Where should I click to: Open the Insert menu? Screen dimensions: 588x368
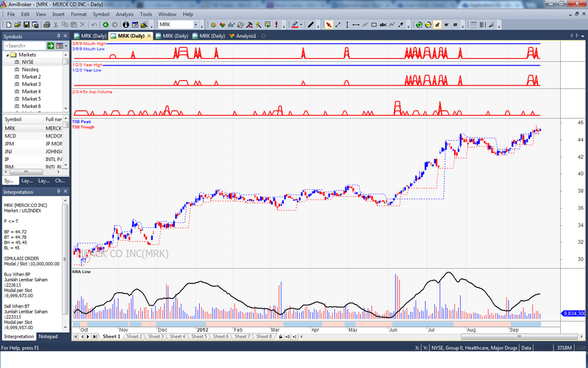pos(58,14)
